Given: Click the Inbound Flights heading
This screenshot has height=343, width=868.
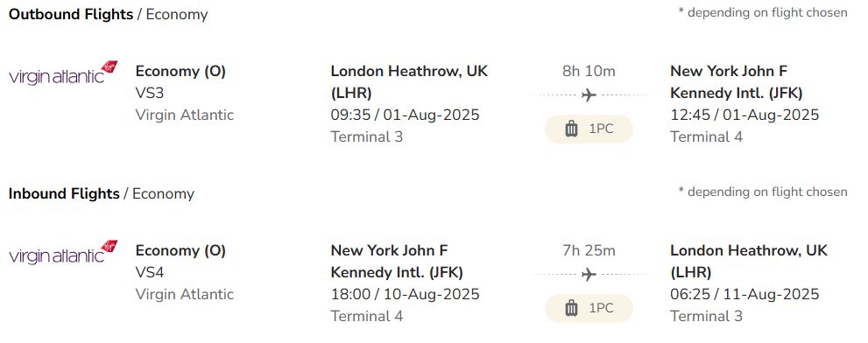Looking at the screenshot, I should pos(64,193).
